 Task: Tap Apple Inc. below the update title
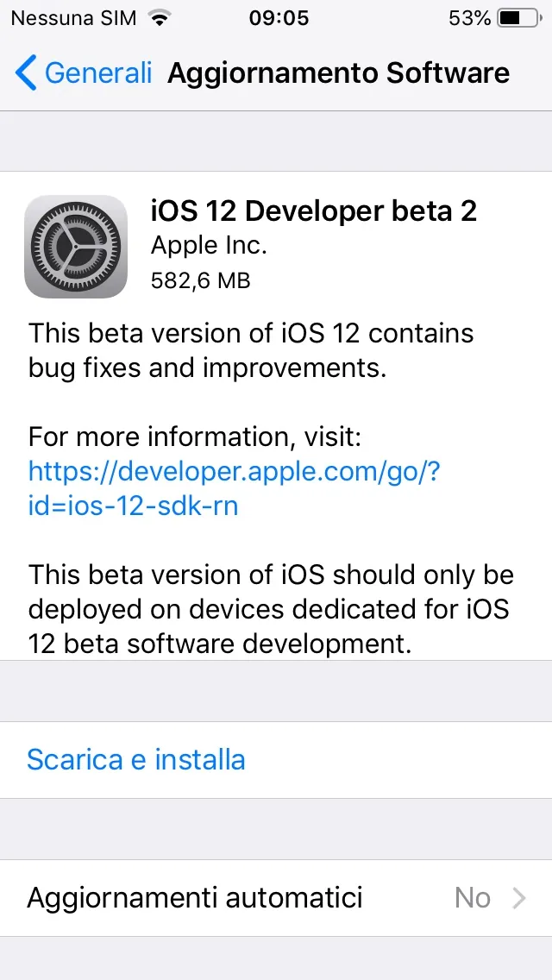pos(208,245)
